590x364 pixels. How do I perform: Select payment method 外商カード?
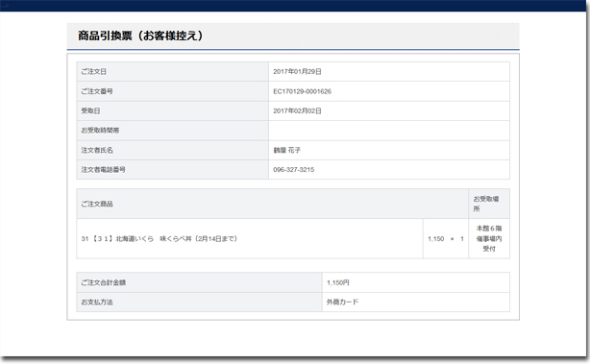click(342, 302)
